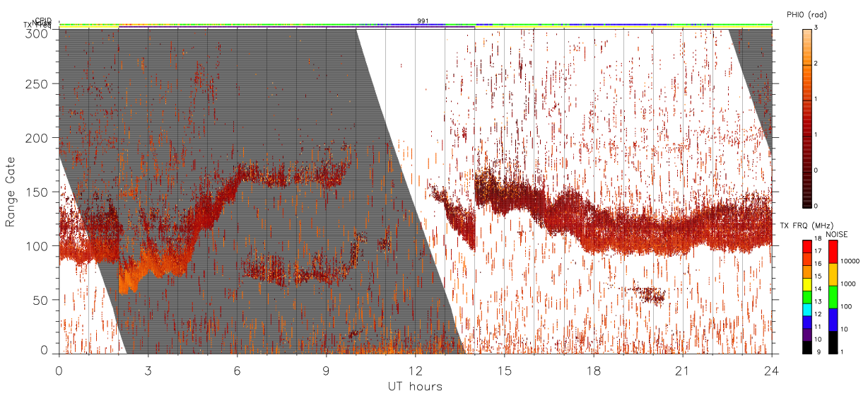The width and height of the screenshot is (868, 401).
Task: Click the '3' label on PHI0 color bar
Action: click(x=816, y=29)
